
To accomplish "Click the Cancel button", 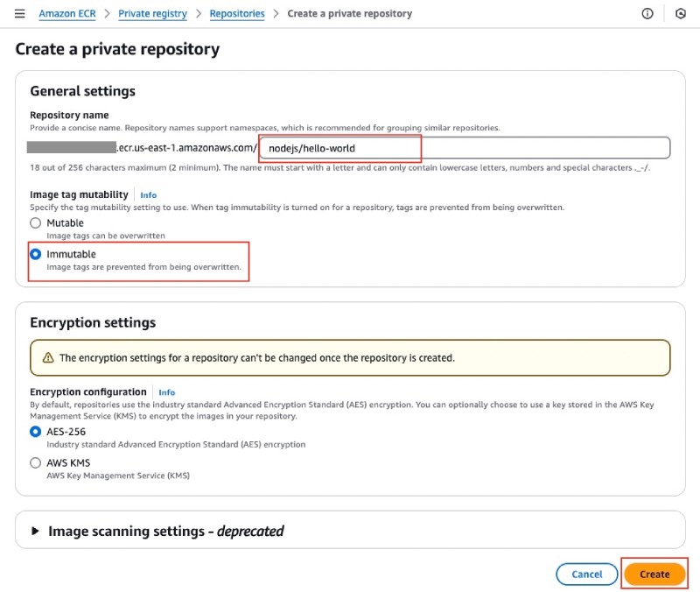I will click(x=587, y=574).
